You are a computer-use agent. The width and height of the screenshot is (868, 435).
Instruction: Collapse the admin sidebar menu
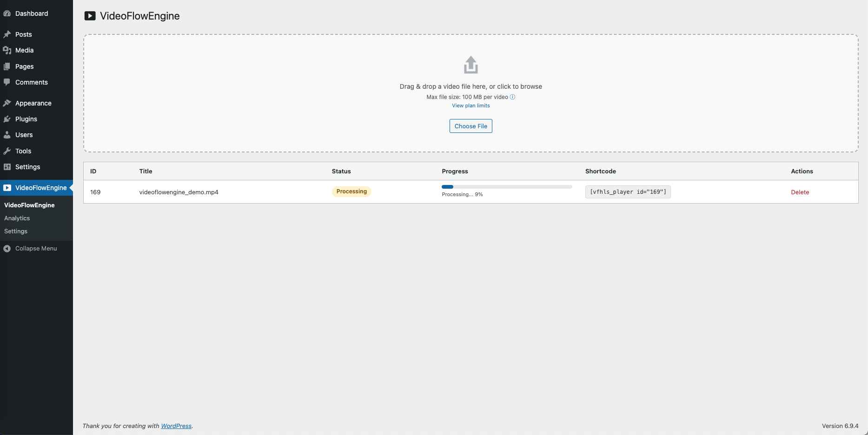36,249
